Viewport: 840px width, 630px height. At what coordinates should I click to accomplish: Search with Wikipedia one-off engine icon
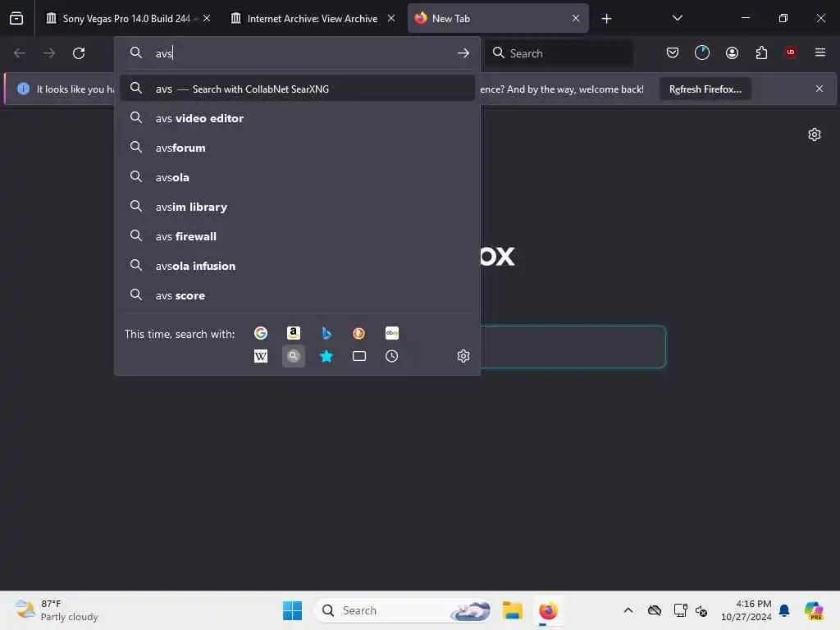(261, 356)
